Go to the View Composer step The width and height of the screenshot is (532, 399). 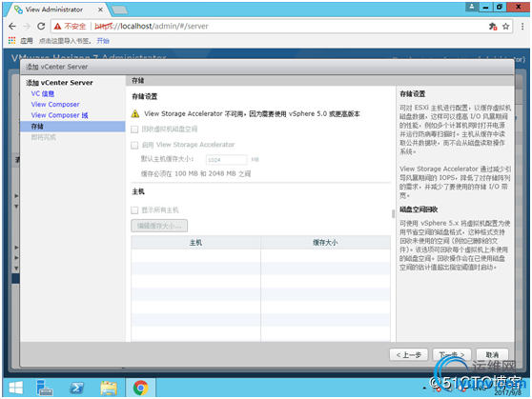click(x=55, y=105)
